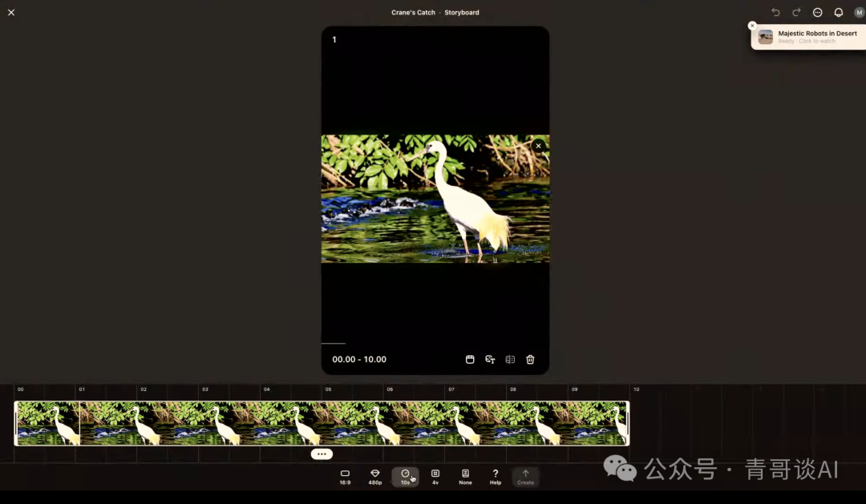Click the undo arrow icon

pyautogui.click(x=775, y=13)
